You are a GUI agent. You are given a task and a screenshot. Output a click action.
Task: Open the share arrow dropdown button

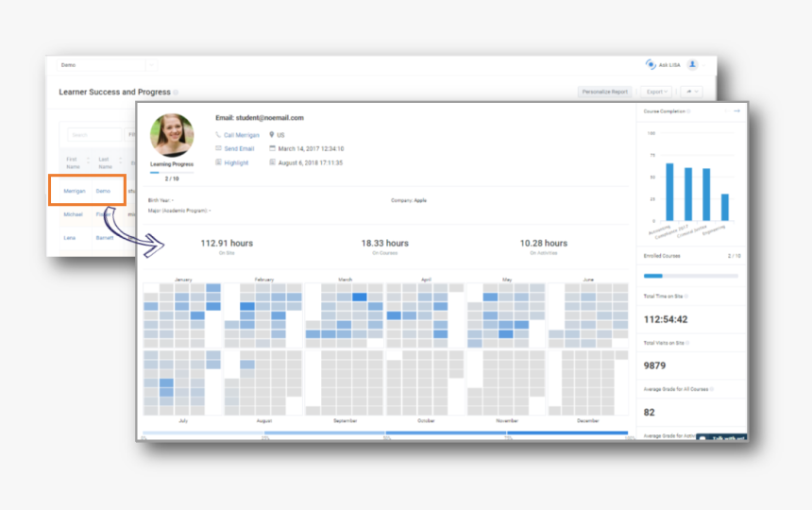[x=692, y=92]
